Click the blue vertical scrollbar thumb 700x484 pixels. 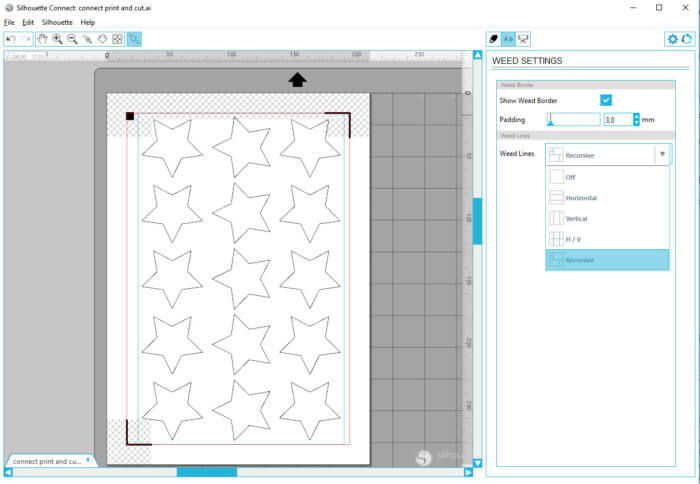(x=477, y=221)
